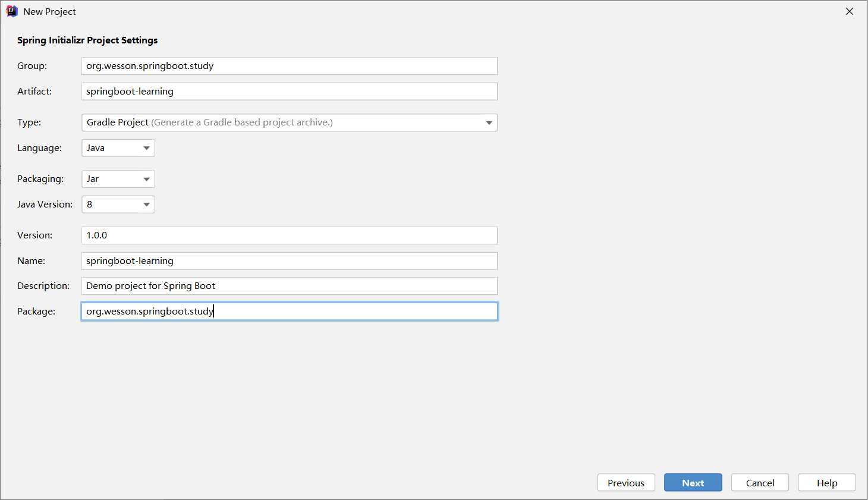
Task: Click into the Package field
Action: [289, 312]
